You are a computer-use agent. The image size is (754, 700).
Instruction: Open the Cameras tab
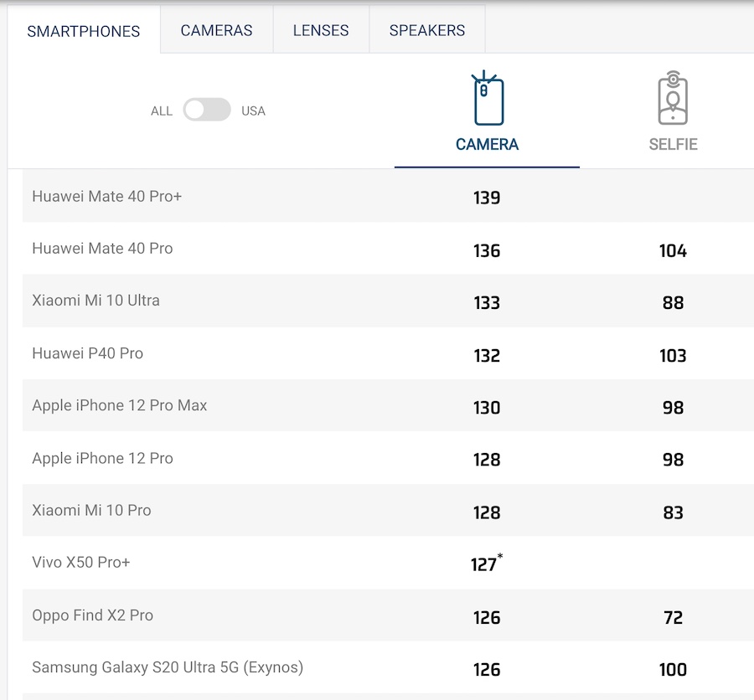point(216,30)
